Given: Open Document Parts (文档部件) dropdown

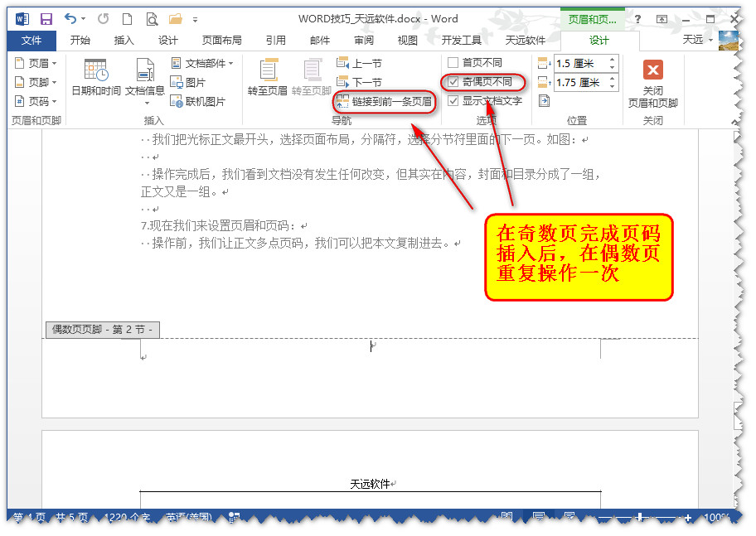Looking at the screenshot, I should click(202, 63).
